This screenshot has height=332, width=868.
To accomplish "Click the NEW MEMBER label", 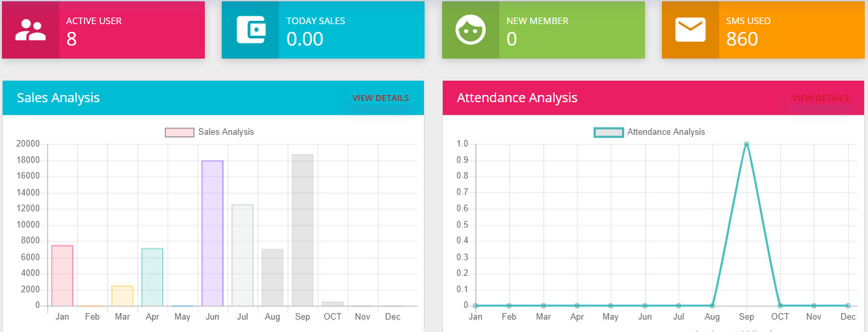I will [537, 21].
